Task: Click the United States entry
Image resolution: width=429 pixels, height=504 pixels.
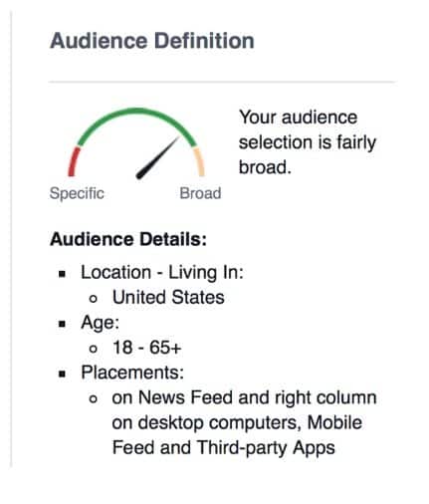Action: (168, 297)
